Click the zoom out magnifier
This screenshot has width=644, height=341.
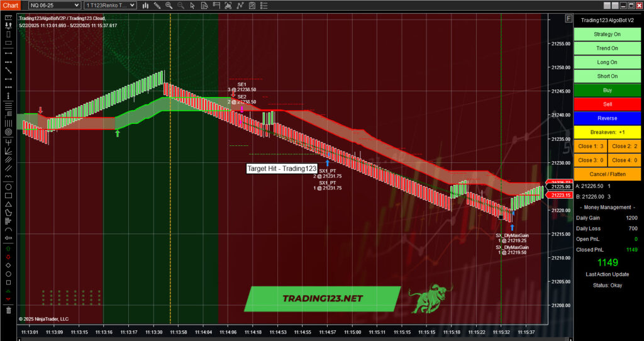point(180,5)
